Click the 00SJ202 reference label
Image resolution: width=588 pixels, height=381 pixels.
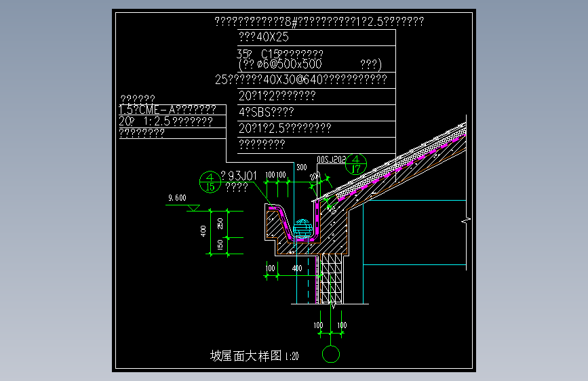(331, 160)
